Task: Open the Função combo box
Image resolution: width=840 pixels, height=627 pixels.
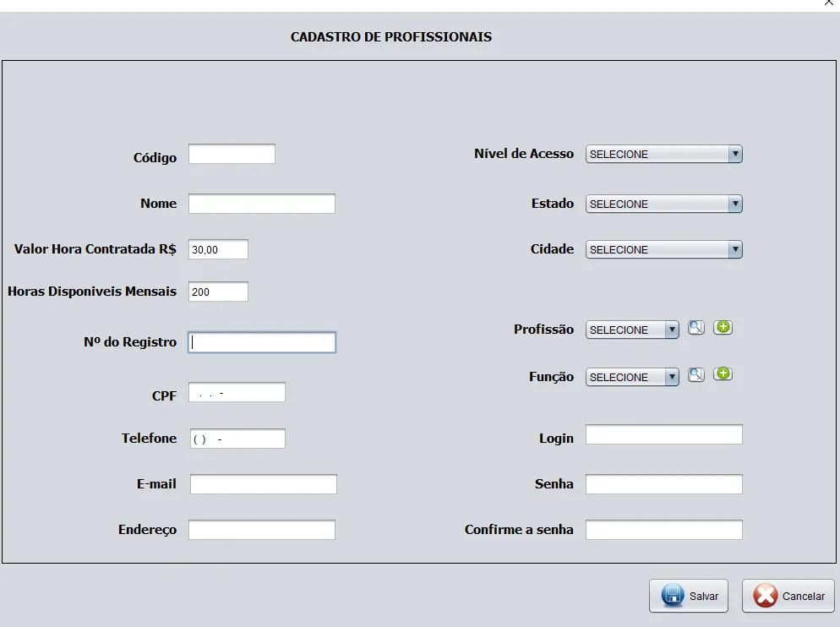Action: [x=632, y=377]
